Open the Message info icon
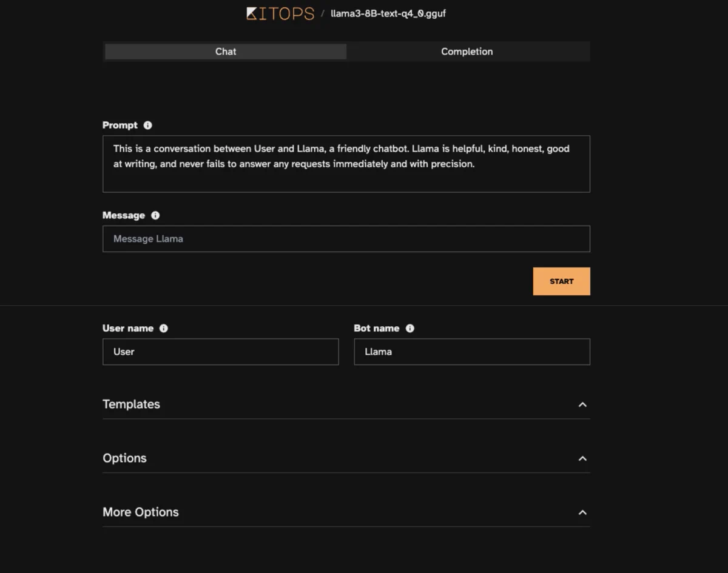This screenshot has width=728, height=573. pyautogui.click(x=155, y=215)
